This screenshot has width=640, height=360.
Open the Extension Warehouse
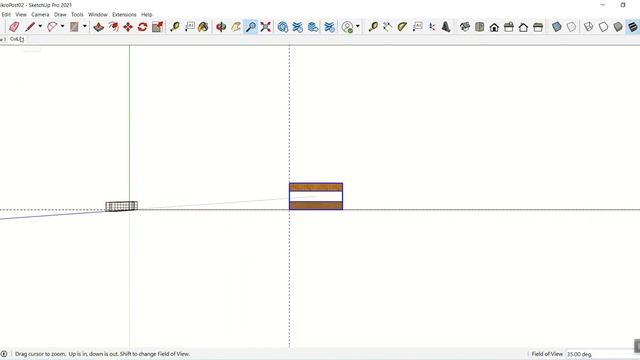[298, 27]
